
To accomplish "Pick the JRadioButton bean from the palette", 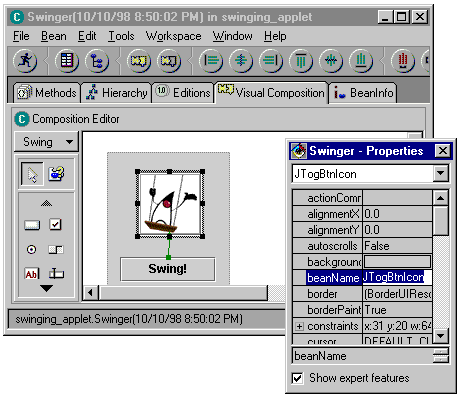I will point(32,249).
